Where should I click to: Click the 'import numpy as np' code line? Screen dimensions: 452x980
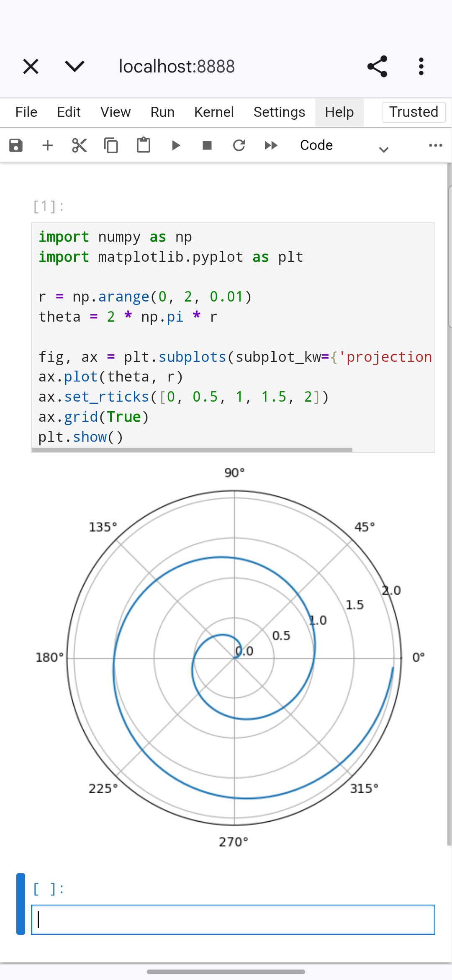(x=115, y=237)
